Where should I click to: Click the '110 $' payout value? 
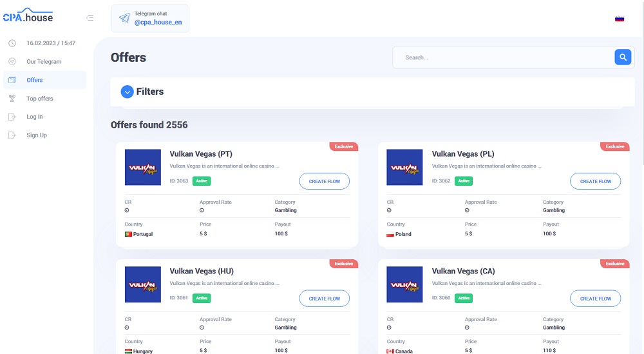click(x=549, y=351)
